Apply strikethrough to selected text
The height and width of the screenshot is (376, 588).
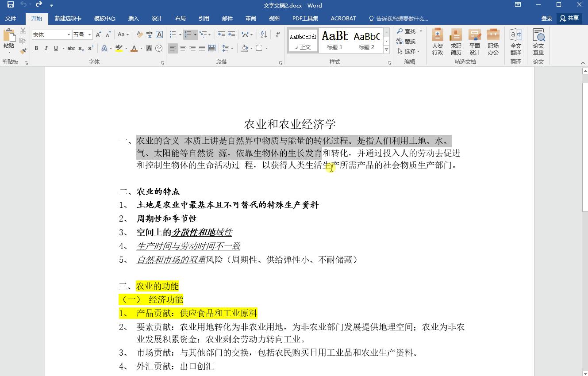pos(71,49)
